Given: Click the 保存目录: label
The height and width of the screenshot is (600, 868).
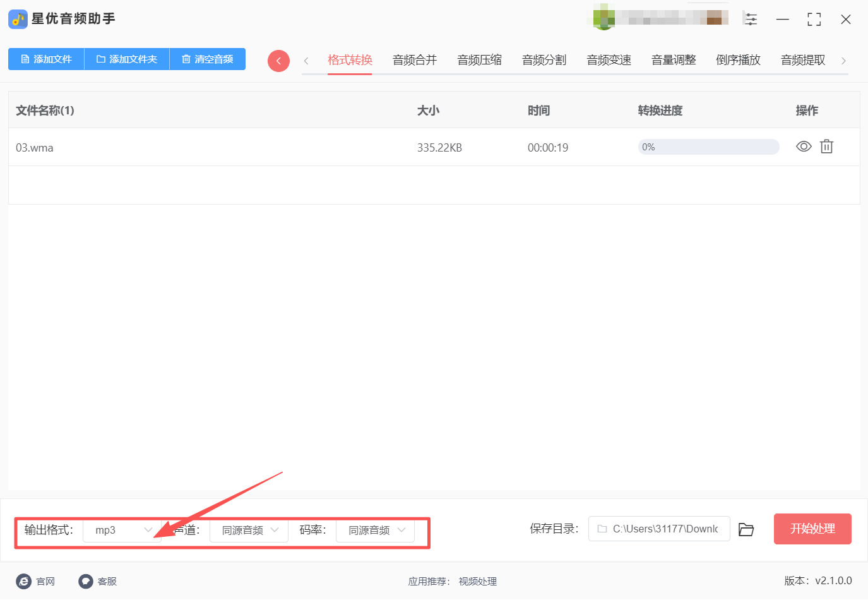Looking at the screenshot, I should [554, 529].
